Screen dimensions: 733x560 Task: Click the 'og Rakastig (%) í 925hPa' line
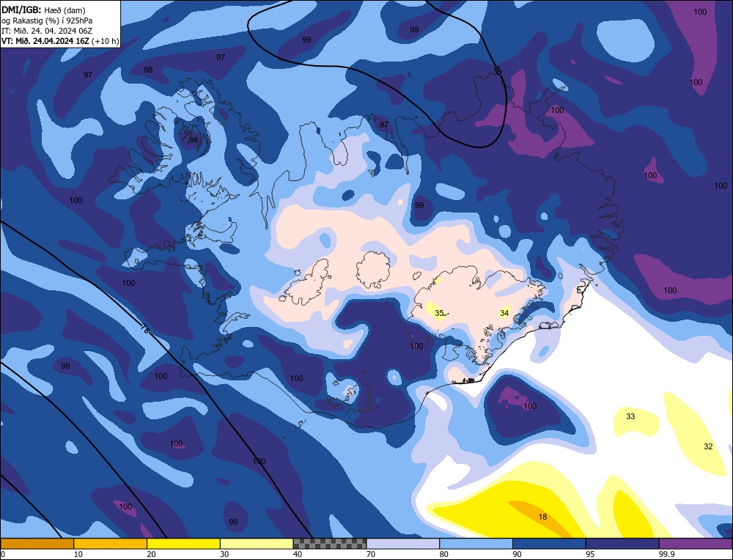(x=47, y=21)
